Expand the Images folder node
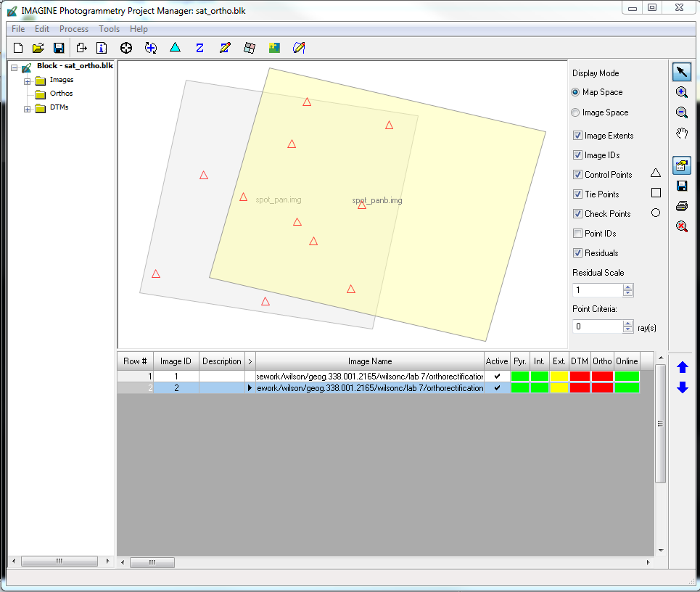This screenshot has height=592, width=700. coord(28,82)
